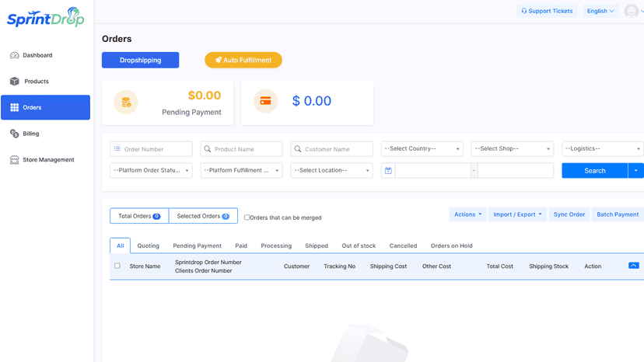644x362 pixels.
Task: Open the Import / Export dropdown
Action: tap(517, 214)
